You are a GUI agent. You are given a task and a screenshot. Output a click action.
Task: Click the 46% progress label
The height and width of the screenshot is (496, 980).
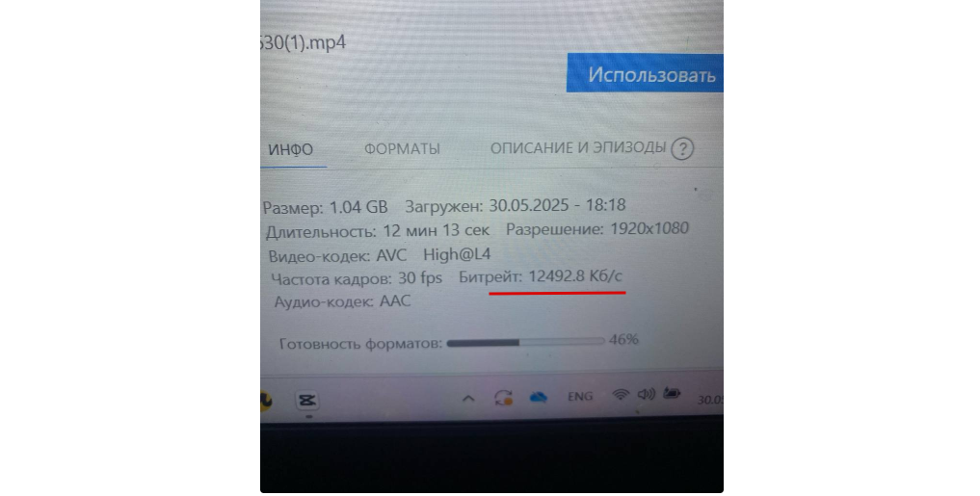(x=623, y=340)
